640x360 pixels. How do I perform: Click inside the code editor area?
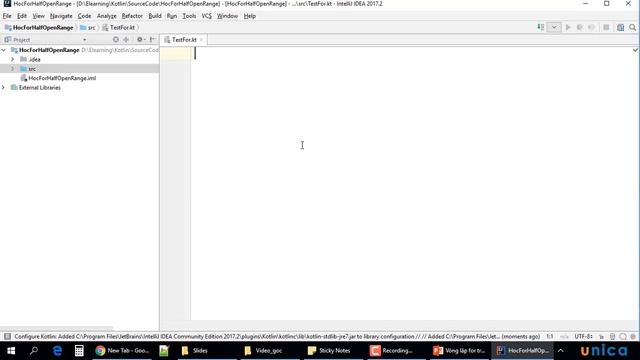(x=412, y=184)
